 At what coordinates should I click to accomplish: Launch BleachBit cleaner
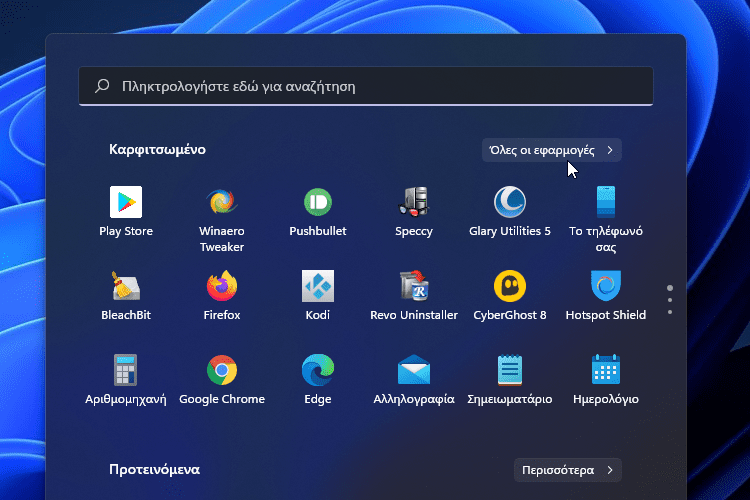(126, 287)
